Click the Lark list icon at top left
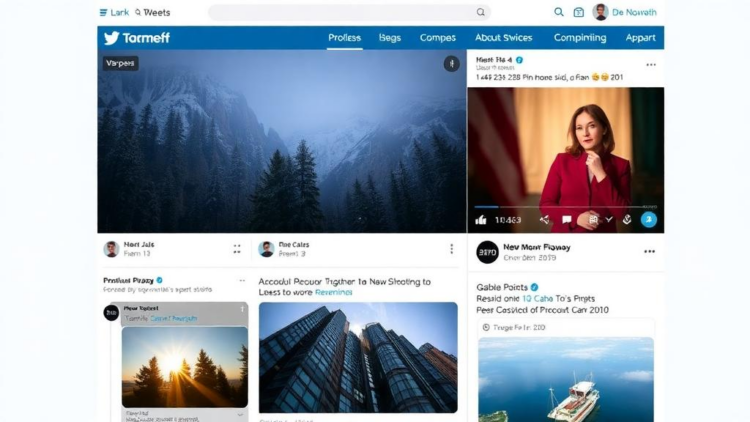The width and height of the screenshot is (750, 422). click(x=103, y=12)
